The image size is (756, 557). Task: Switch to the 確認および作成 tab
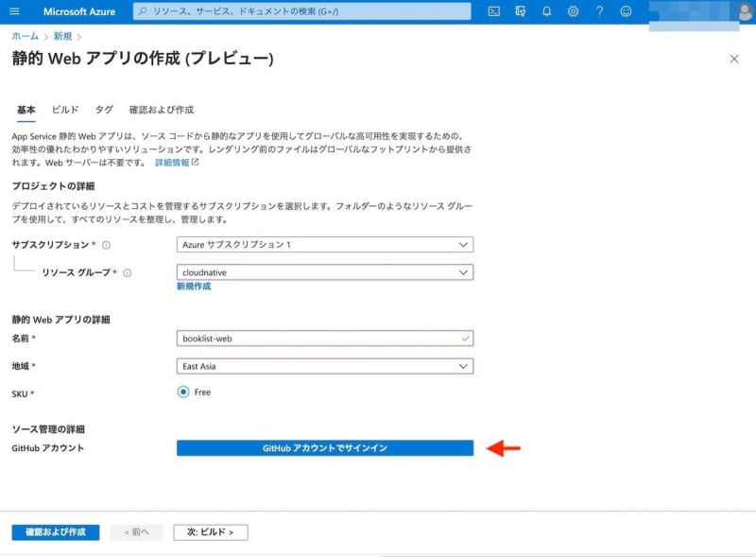coord(162,110)
